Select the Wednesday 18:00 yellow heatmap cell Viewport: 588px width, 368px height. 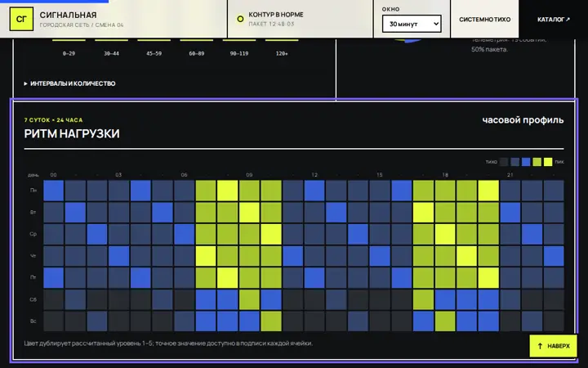(x=445, y=234)
